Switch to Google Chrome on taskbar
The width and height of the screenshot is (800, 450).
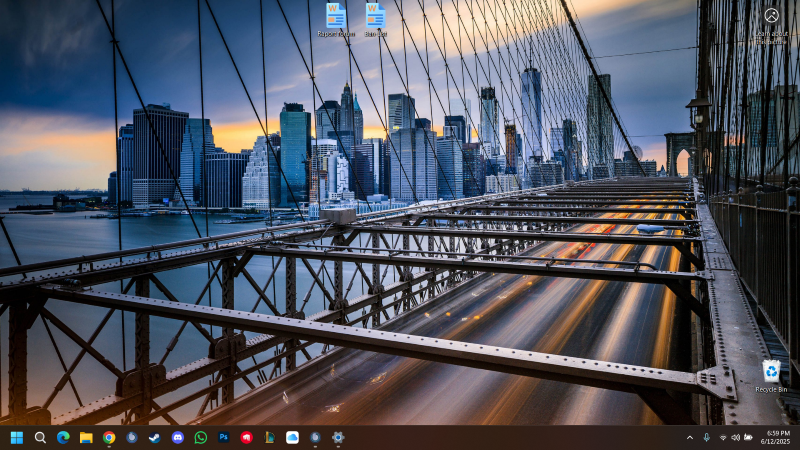(x=109, y=437)
